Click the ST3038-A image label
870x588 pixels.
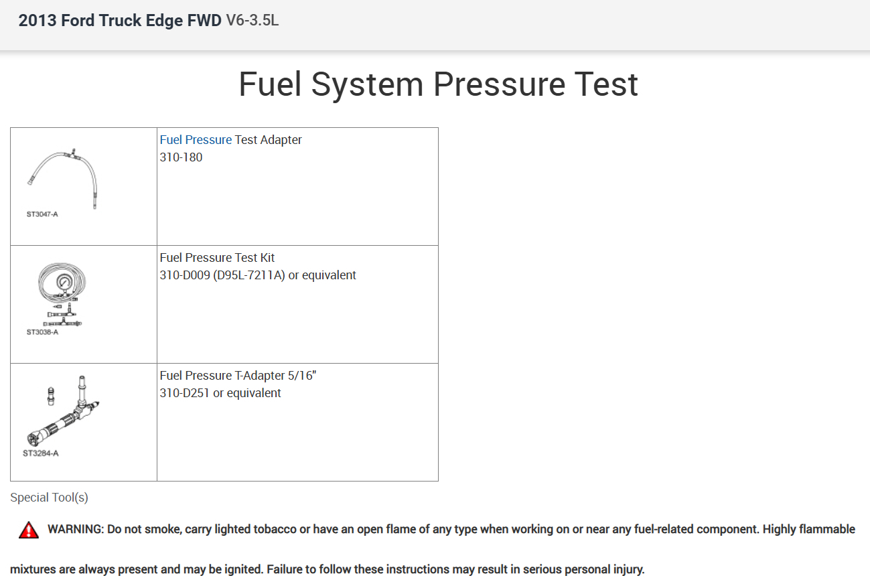(42, 332)
